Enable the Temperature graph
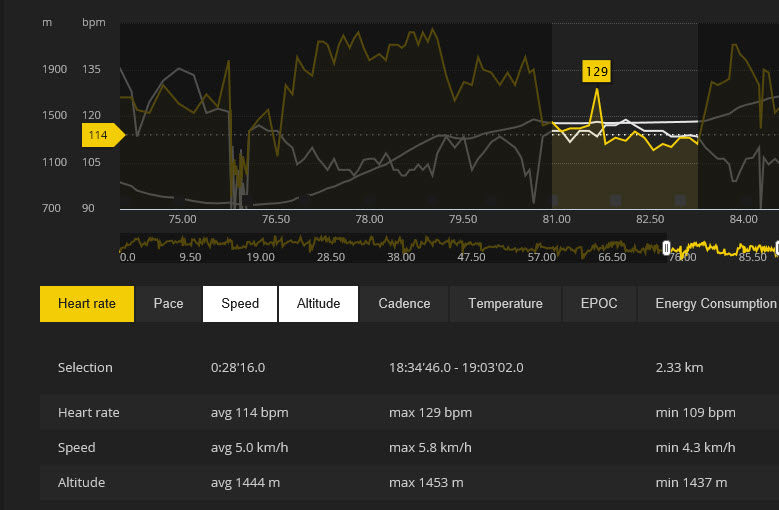Viewport: 779px width, 510px height. pyautogui.click(x=505, y=304)
